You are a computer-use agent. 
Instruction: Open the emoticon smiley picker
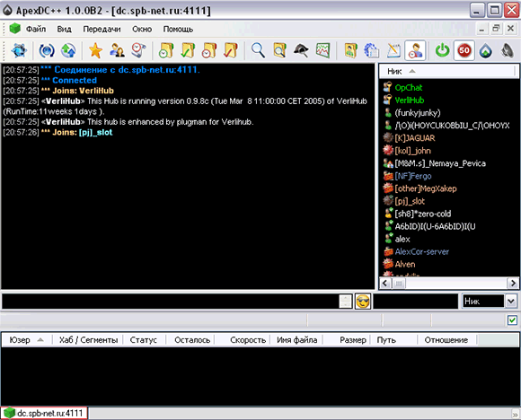(363, 302)
